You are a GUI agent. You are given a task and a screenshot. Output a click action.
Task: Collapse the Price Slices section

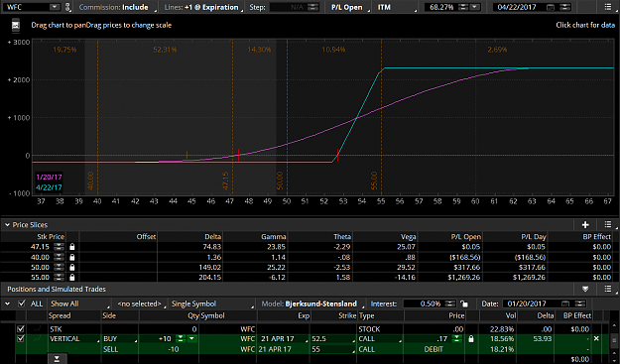(x=7, y=225)
